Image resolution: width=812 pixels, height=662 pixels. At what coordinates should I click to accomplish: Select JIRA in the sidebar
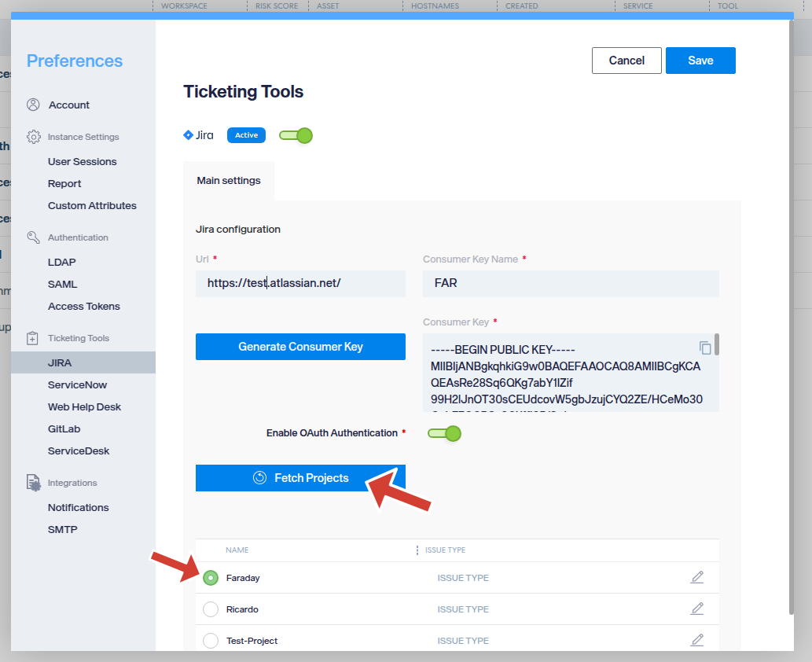tap(83, 362)
